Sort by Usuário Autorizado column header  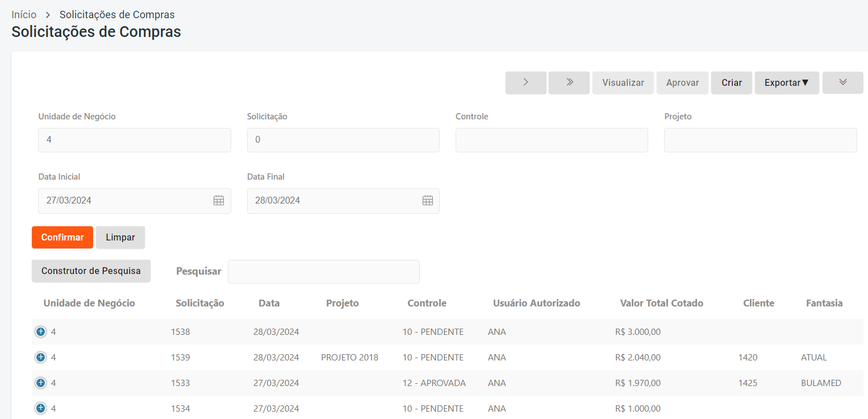tap(537, 303)
